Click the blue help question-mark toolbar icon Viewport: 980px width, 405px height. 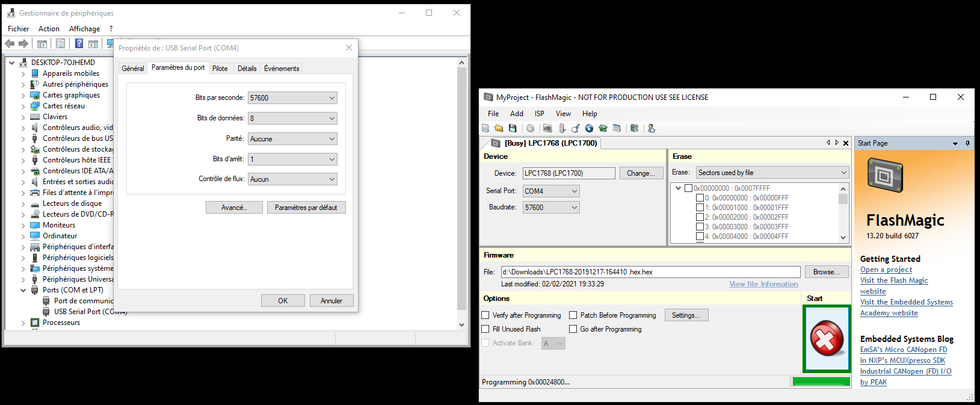point(79,43)
